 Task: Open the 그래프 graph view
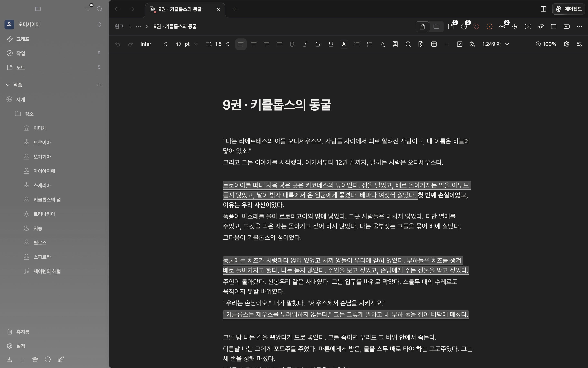[x=54, y=39]
